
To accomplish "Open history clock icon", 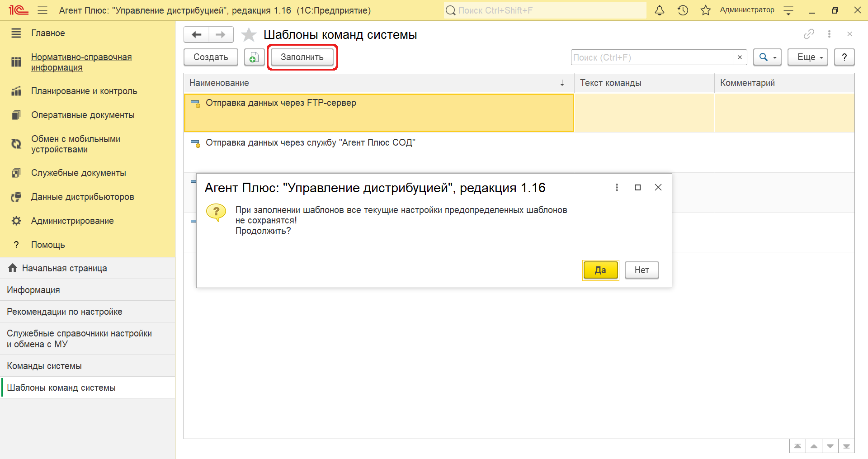I will point(683,10).
